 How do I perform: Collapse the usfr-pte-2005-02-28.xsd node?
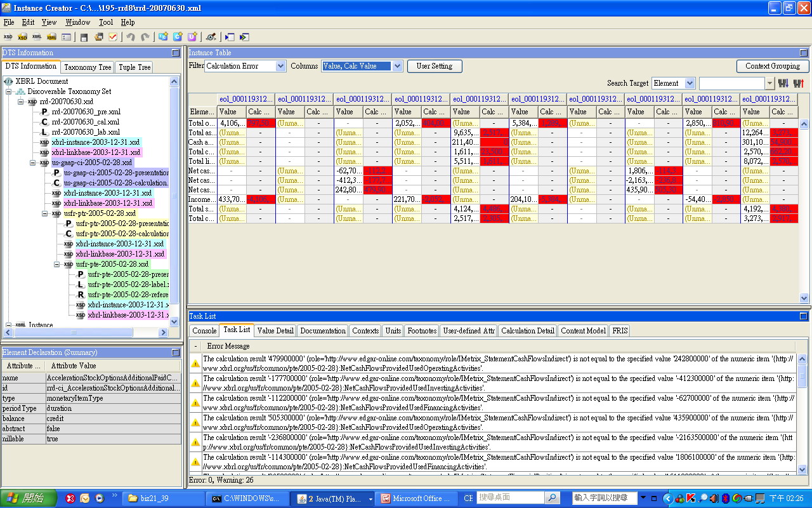tap(57, 264)
